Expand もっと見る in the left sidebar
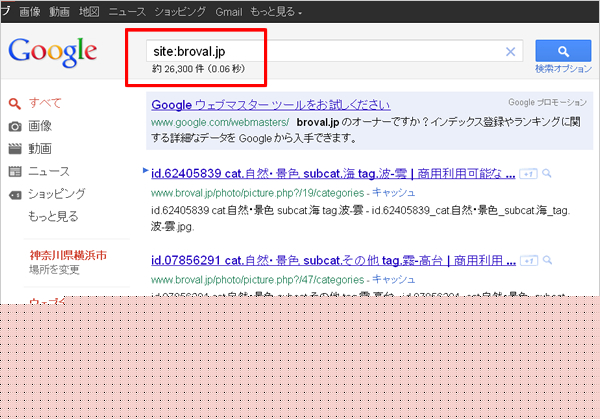 click(x=53, y=217)
